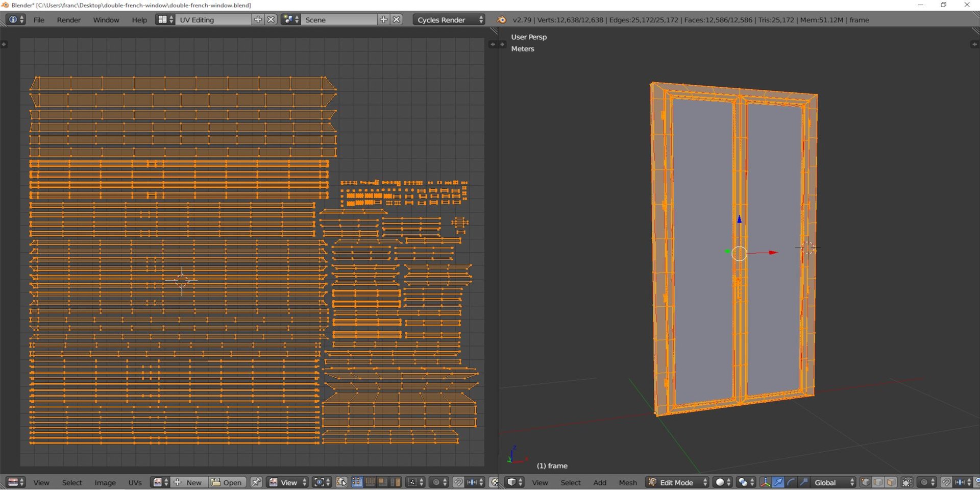
Task: Click the Scene name field
Action: pos(339,19)
